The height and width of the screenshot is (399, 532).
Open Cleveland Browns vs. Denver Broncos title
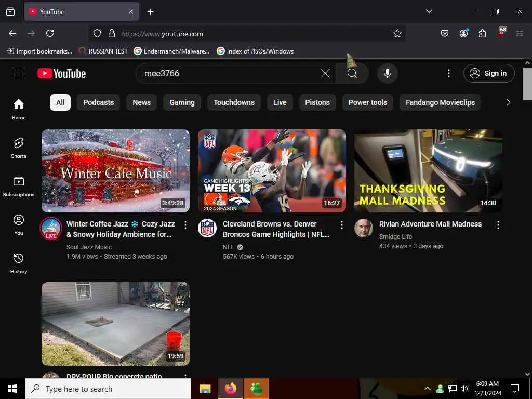(x=276, y=229)
